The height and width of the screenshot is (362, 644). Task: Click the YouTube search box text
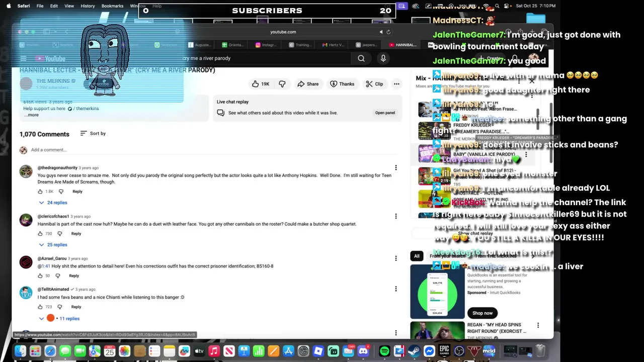[x=206, y=58]
